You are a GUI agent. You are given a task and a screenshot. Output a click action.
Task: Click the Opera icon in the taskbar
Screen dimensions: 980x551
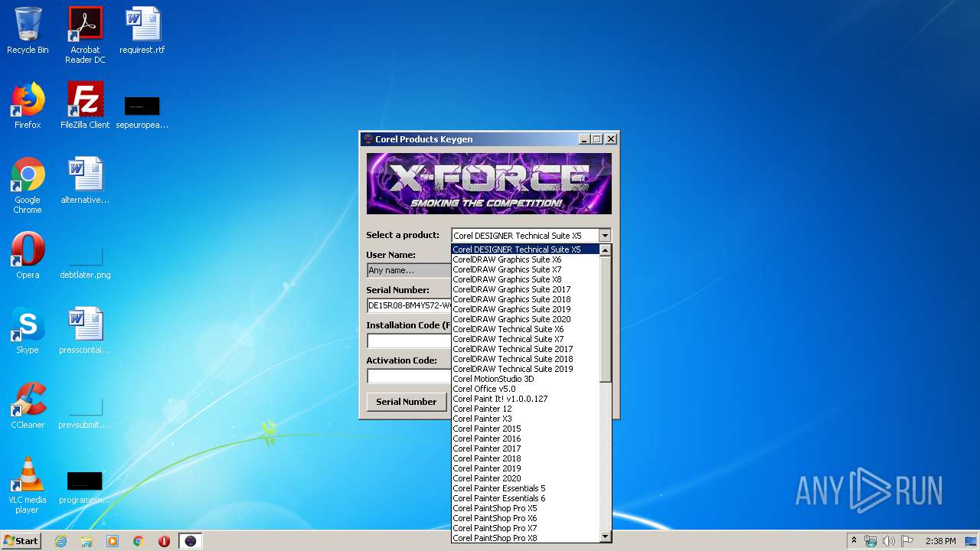point(164,541)
